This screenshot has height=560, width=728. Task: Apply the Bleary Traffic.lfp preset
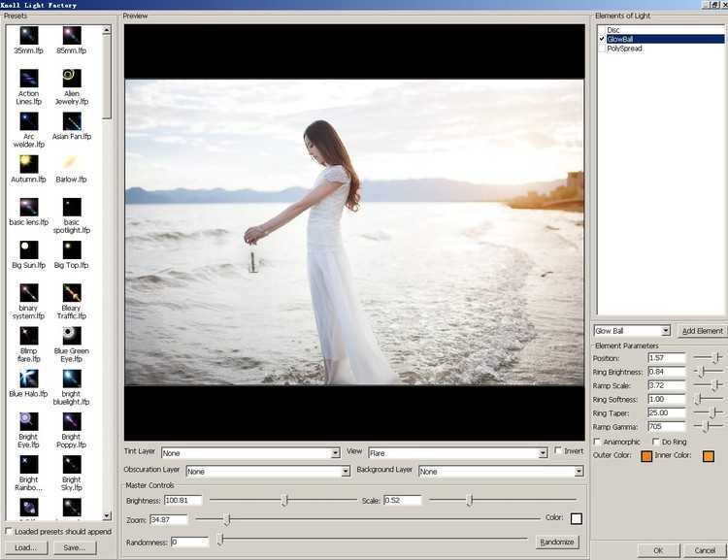click(x=72, y=293)
